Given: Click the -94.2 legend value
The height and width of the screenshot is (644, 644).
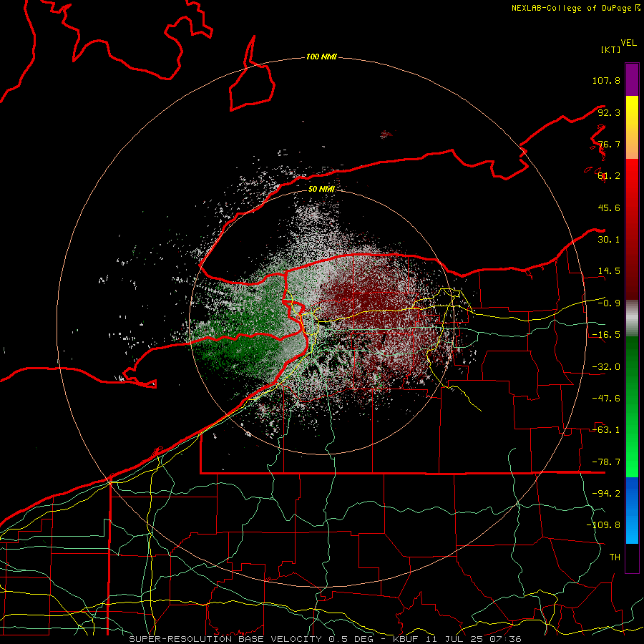Looking at the screenshot, I should point(606,494).
